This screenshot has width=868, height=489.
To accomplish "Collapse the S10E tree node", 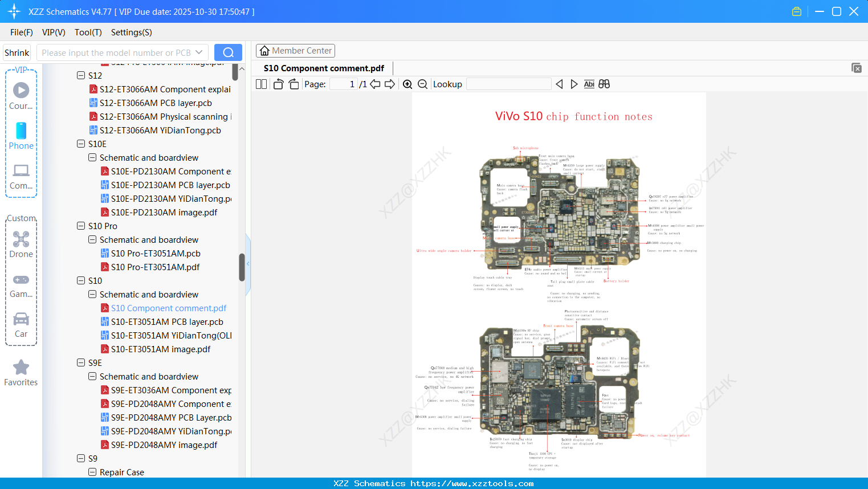I will [x=81, y=144].
